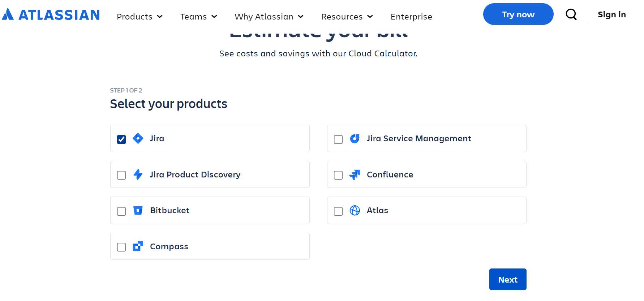
Task: Open the search magnifier icon
Action: [x=571, y=14]
